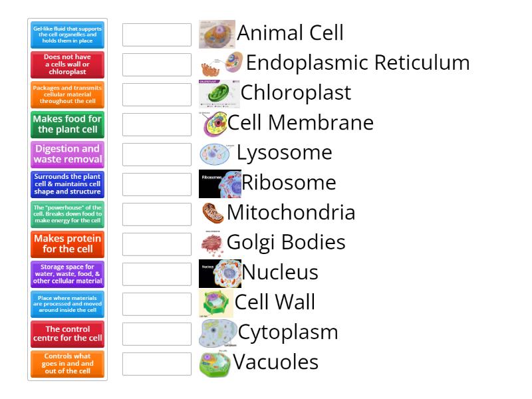Click the 'Digestion and waste removal' card
The height and width of the screenshot is (399, 532).
(x=66, y=154)
